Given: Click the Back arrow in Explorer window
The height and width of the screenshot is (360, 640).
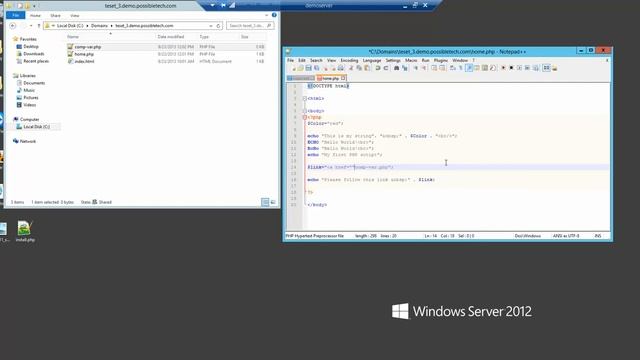Looking at the screenshot, I should click(x=13, y=26).
